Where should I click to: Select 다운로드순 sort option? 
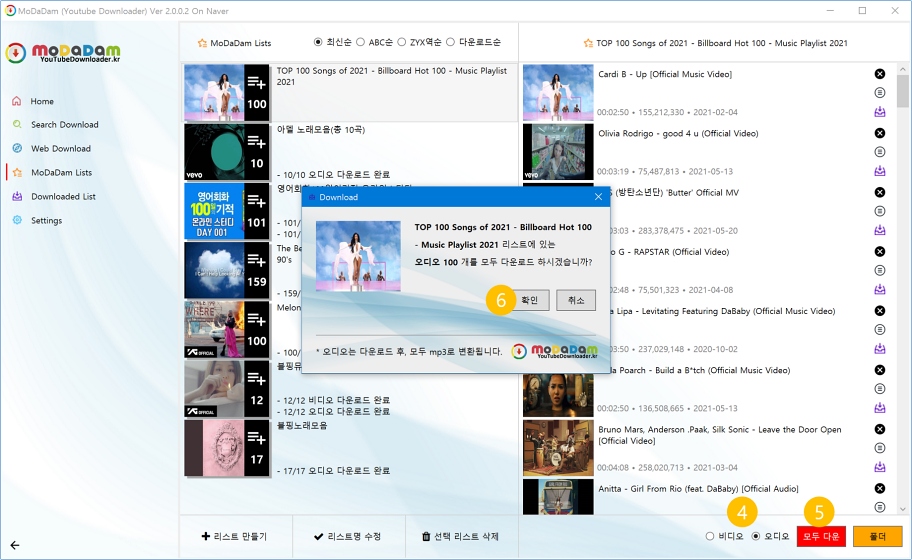[450, 42]
